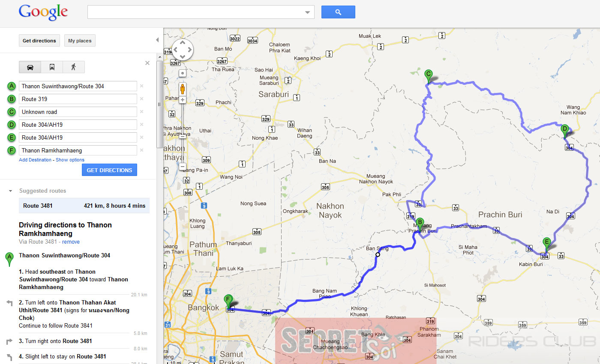Click the zoom out minus button
The width and height of the screenshot is (600, 364).
coord(183,167)
